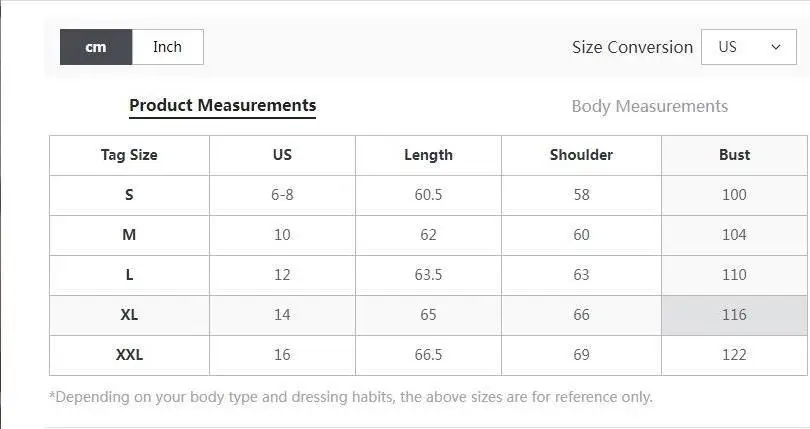Select the M tag size row
The height and width of the screenshot is (429, 810).
click(129, 235)
